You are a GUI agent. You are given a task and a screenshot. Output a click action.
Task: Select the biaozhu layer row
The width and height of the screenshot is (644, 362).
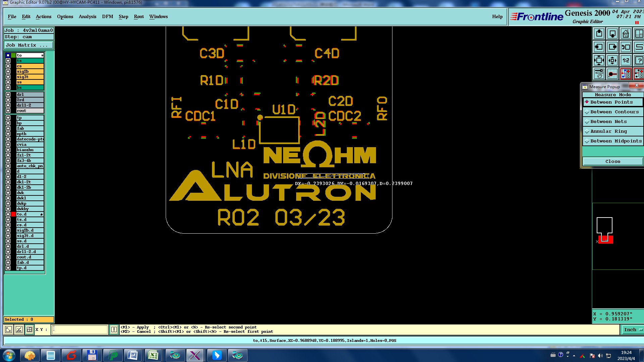pyautogui.click(x=30, y=150)
